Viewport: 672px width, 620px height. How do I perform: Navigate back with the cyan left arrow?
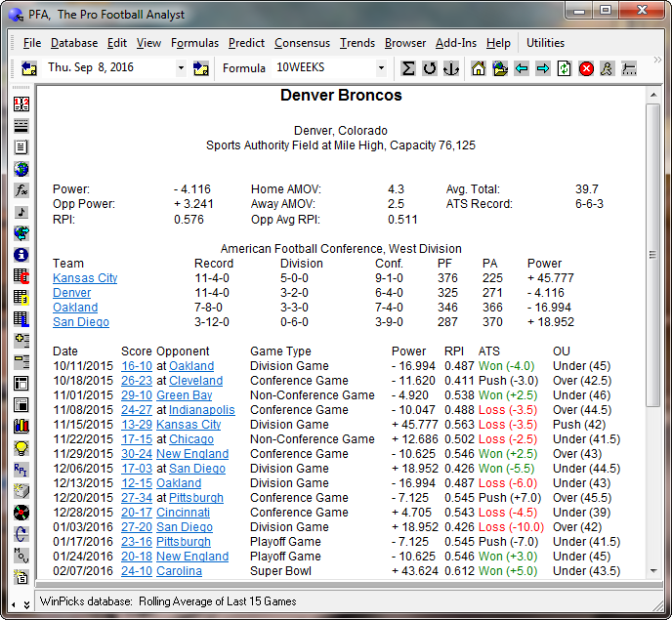click(x=522, y=68)
